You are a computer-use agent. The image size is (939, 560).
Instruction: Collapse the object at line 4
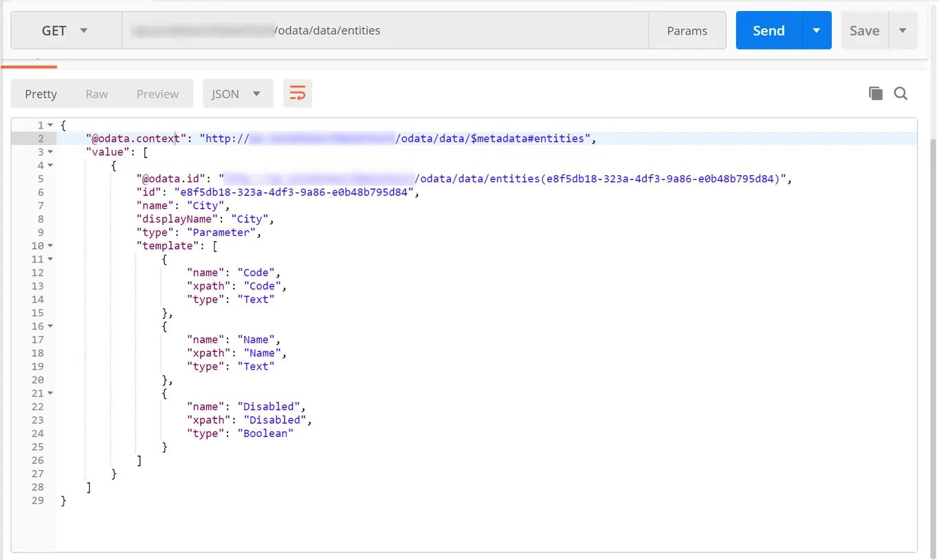(50, 166)
